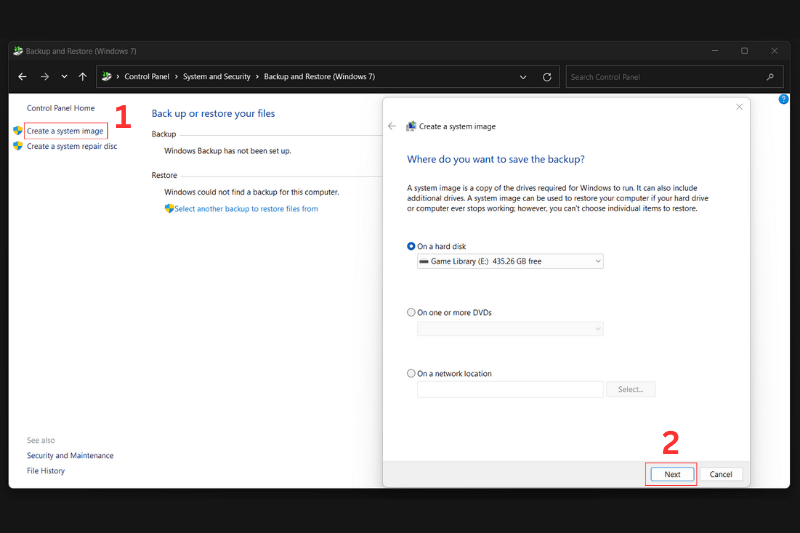Click the back arrow in the wizard dialog
The image size is (800, 533).
pyautogui.click(x=392, y=126)
